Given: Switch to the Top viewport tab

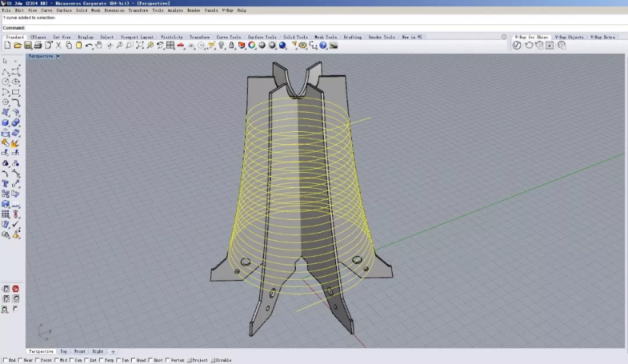Looking at the screenshot, I should [62, 351].
